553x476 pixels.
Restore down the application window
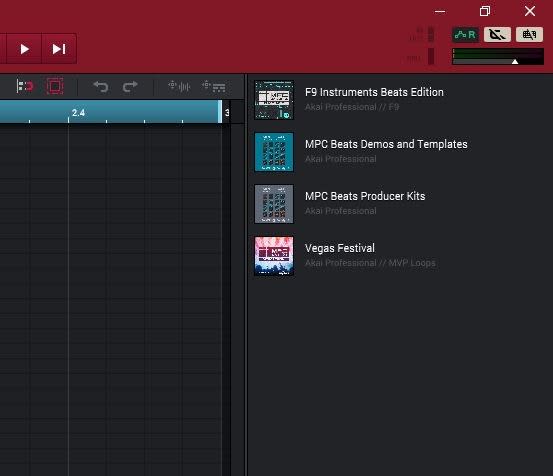[x=485, y=11]
